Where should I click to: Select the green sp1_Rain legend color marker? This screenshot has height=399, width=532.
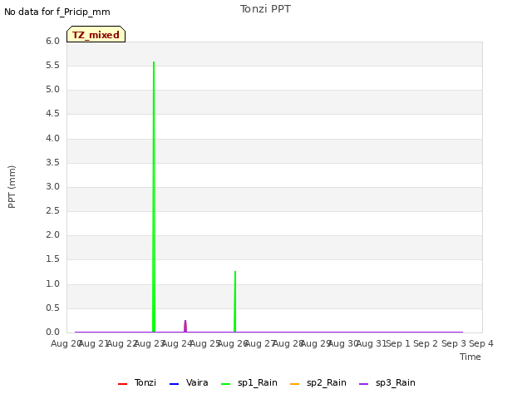point(225,384)
